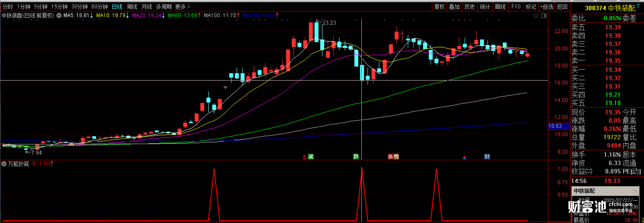Click the 万能抄底 indicator name

(x=19, y=164)
